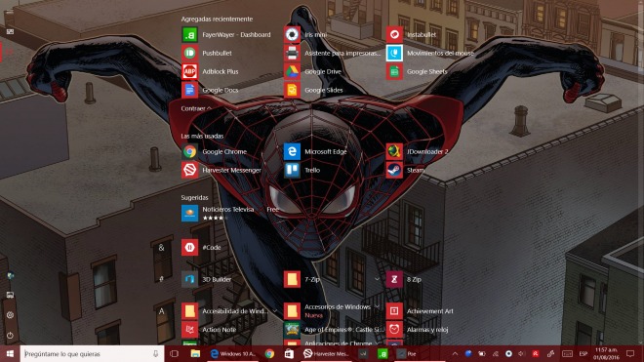Show hidden system tray icons

(x=455, y=354)
